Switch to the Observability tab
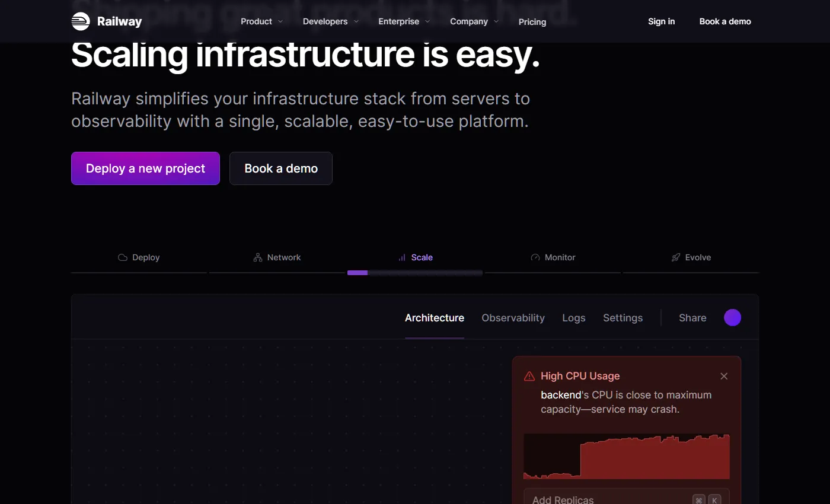The width and height of the screenshot is (830, 504). (x=513, y=318)
